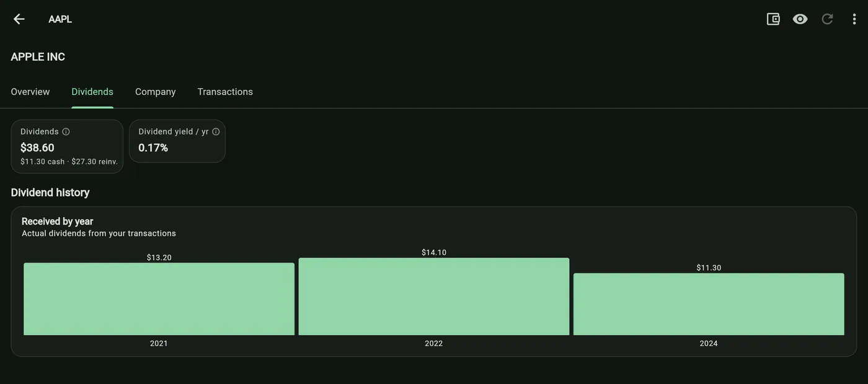The height and width of the screenshot is (384, 868).
Task: Click the $11.30 bar value label
Action: tap(709, 268)
